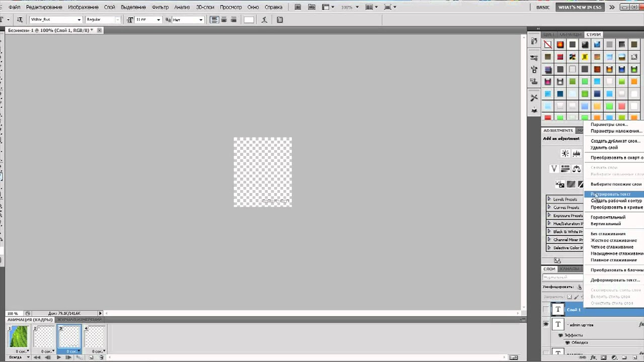Toggle visibility of Эффекты layer effects
Screen dimensions: 644x362
pyautogui.click(x=560, y=335)
